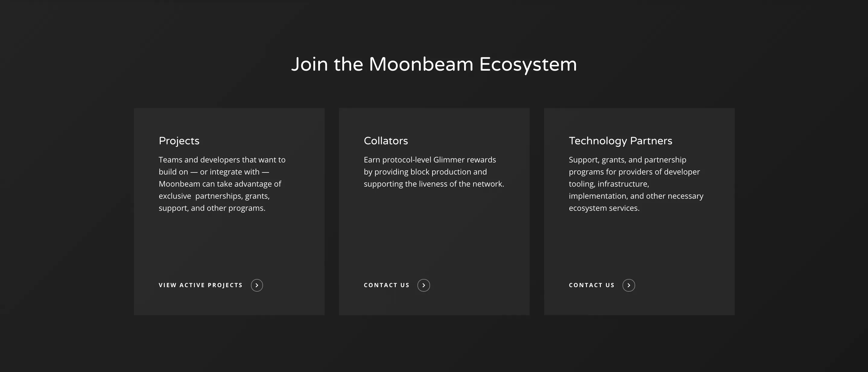The height and width of the screenshot is (372, 868).
Task: Click the Collators description about Glimmer rewards
Action: (433, 171)
